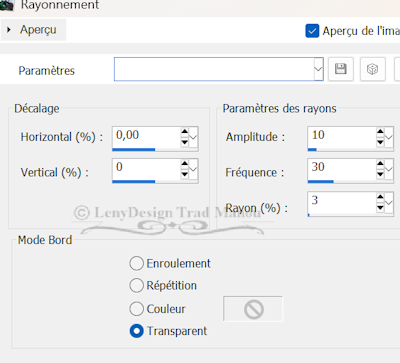Image resolution: width=400 pixels, height=363 pixels.
Task: Toggle the Aperçu de l'image checkbox
Action: point(312,31)
